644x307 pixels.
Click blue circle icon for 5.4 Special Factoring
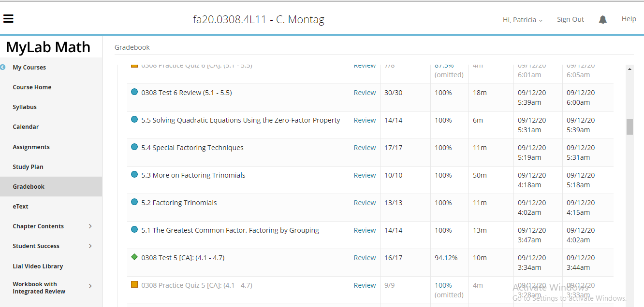(x=134, y=147)
